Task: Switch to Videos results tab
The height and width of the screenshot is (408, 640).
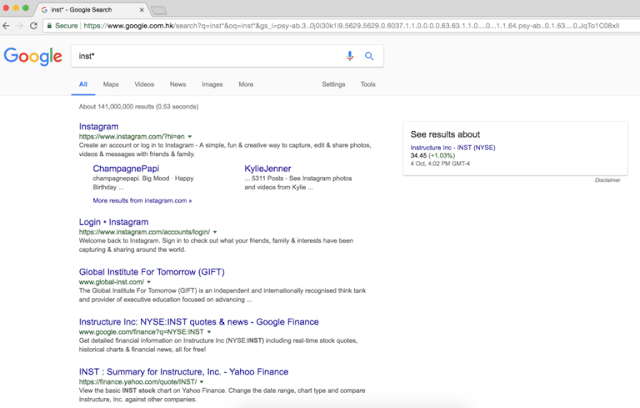Action: pos(144,84)
